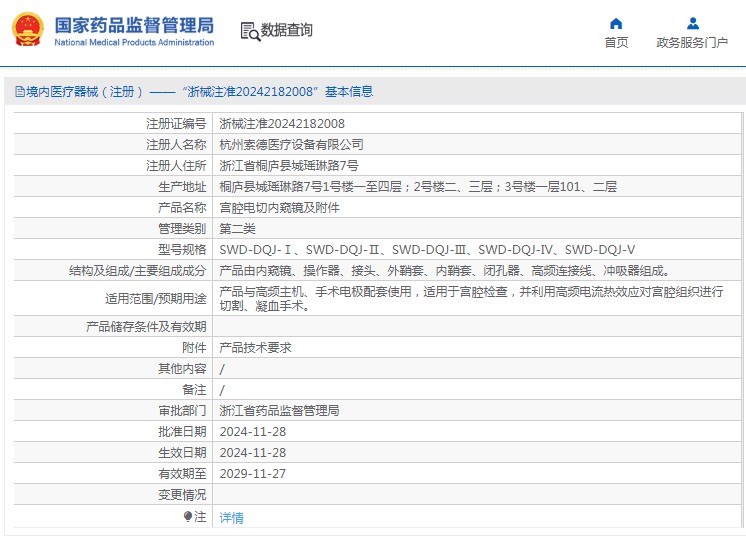Viewport: 746px width, 542px height.
Task: Select approval date next to 批准日期
Action: 253,432
